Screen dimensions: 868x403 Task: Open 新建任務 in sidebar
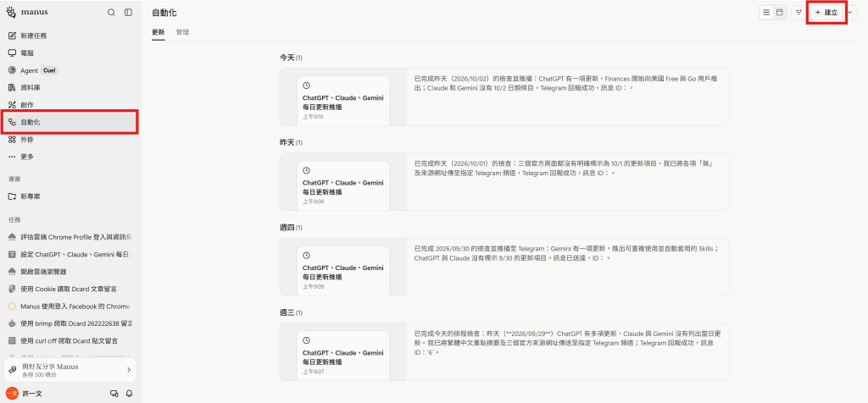[70, 36]
